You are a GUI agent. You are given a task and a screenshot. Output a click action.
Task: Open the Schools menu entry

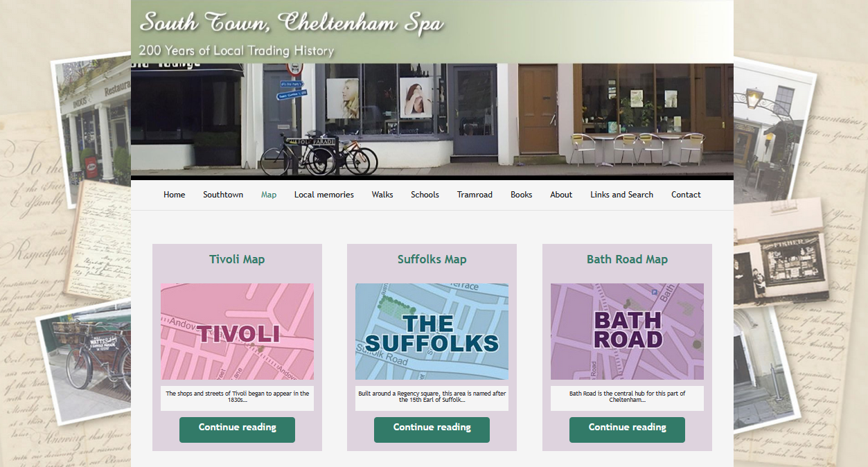click(x=425, y=195)
